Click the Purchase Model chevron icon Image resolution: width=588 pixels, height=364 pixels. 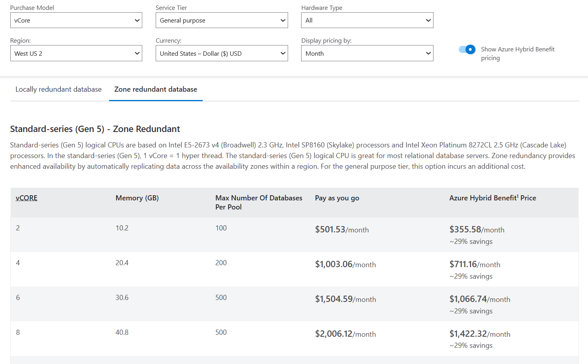[137, 20]
